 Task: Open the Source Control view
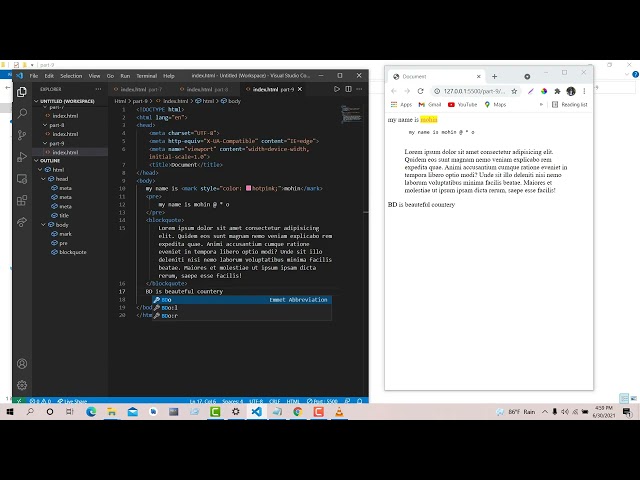tap(22, 135)
